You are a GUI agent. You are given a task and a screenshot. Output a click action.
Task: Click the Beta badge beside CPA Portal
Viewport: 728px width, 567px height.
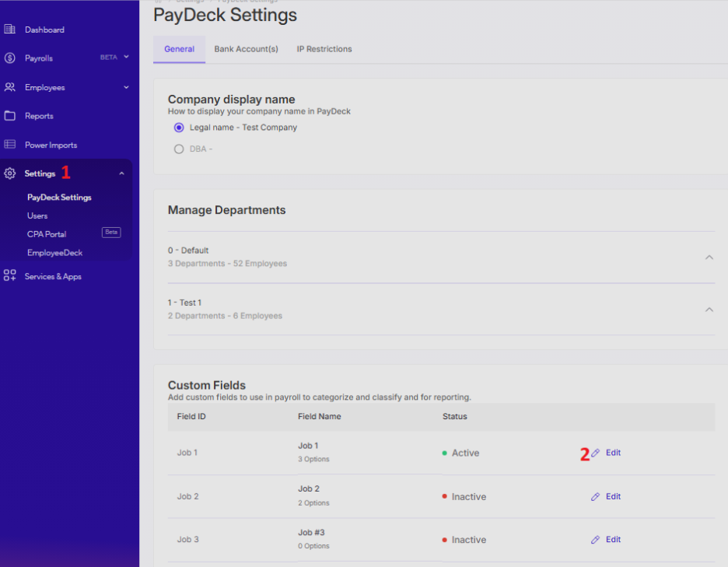[111, 233]
